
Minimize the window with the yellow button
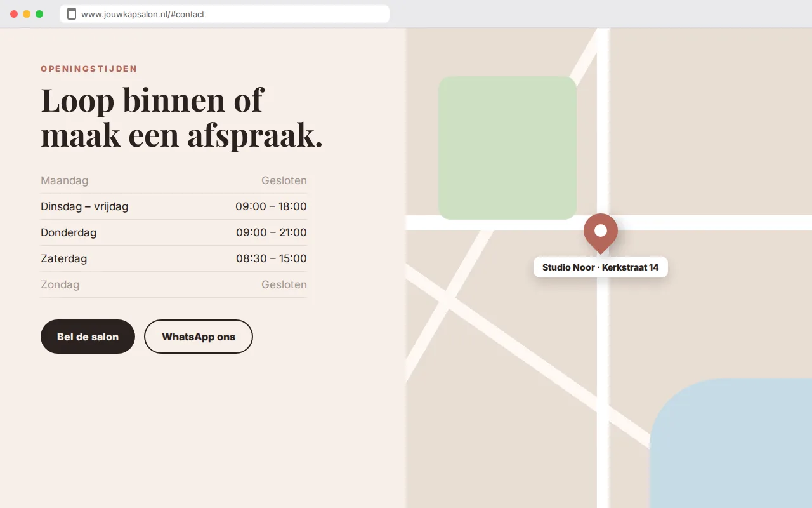(27, 14)
